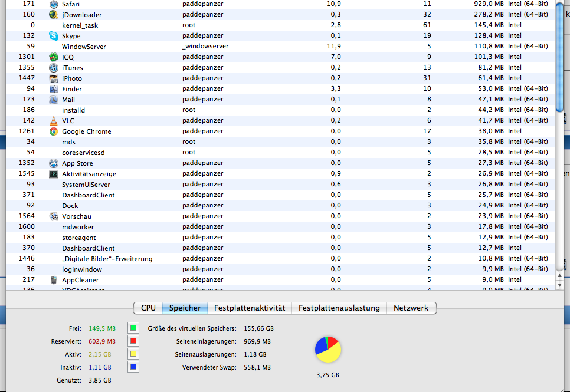Select the SystemUIServer process name
Image resolution: width=570 pixels, height=392 pixels.
[x=86, y=185]
